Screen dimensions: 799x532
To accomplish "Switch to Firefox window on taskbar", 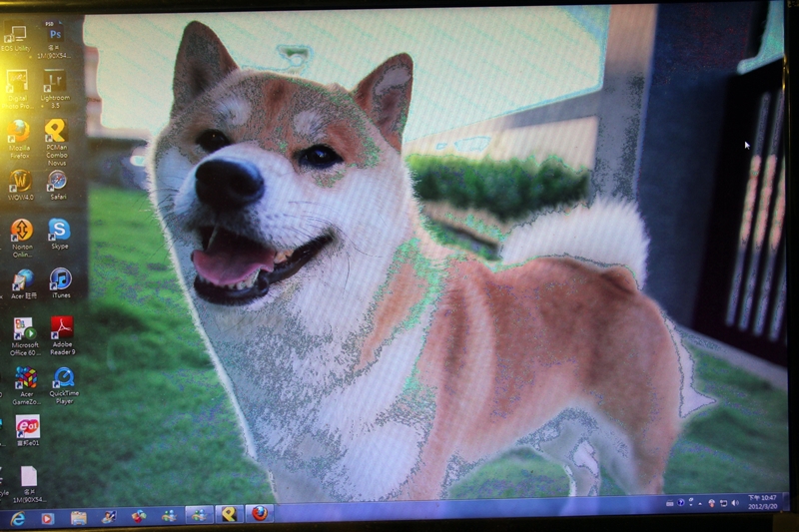I will tap(260, 513).
